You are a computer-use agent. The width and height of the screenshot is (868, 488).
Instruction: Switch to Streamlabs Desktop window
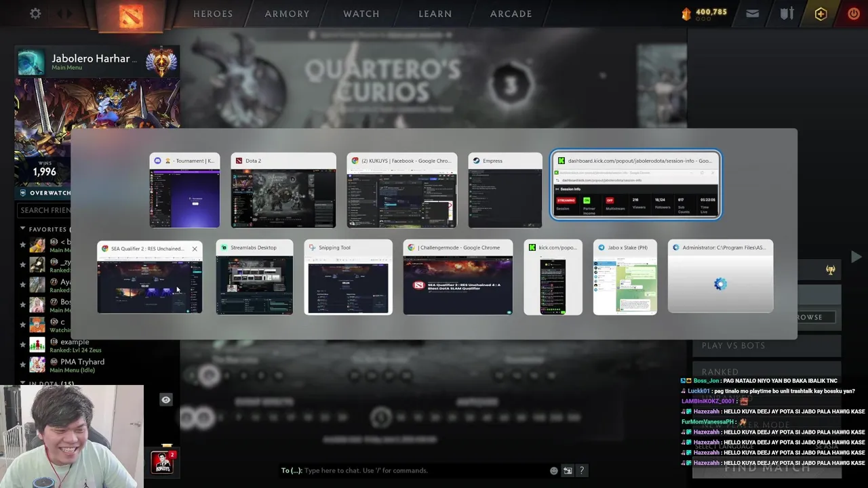click(254, 277)
